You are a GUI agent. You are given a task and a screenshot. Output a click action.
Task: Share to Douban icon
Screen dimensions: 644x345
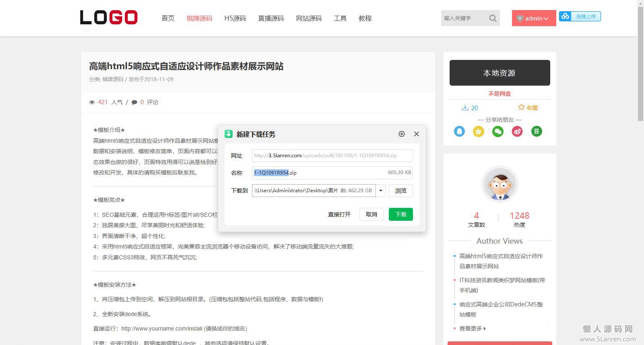[x=537, y=131]
